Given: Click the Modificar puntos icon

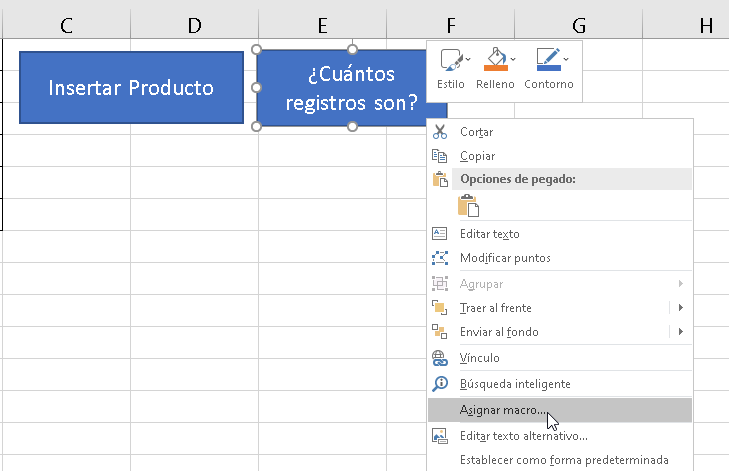Looking at the screenshot, I should point(440,258).
